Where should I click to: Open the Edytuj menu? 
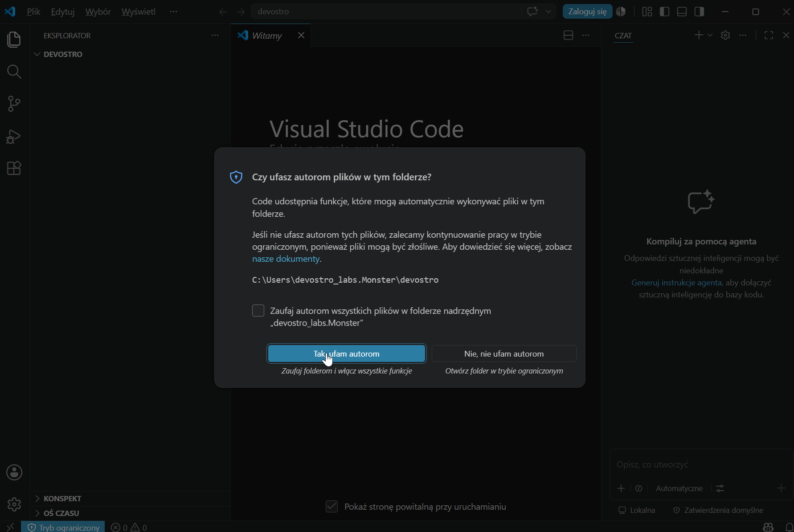click(63, 12)
